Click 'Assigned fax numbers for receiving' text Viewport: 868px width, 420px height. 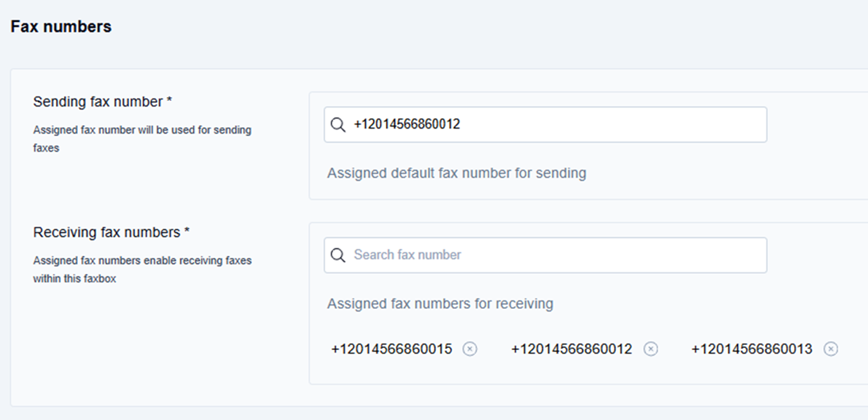[440, 303]
